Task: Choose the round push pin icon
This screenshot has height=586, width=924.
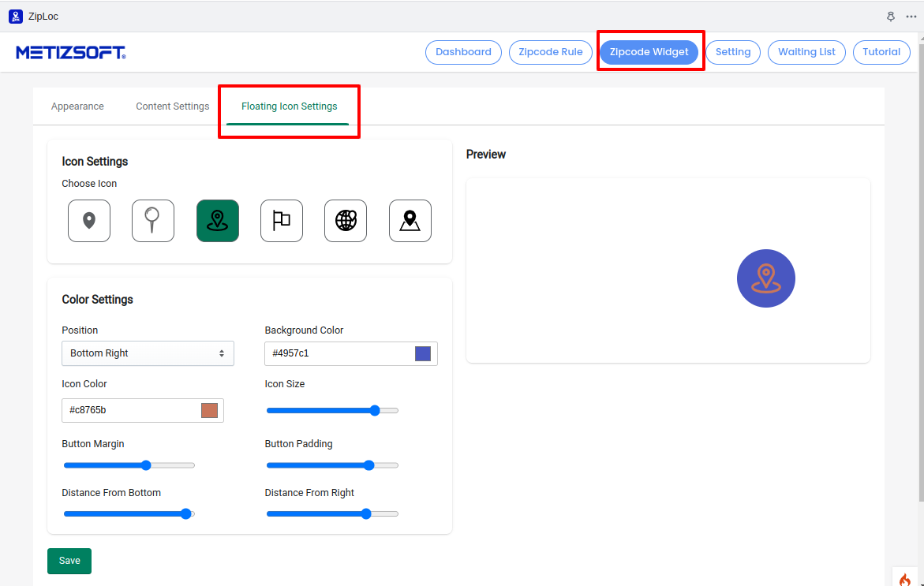Action: pos(153,221)
